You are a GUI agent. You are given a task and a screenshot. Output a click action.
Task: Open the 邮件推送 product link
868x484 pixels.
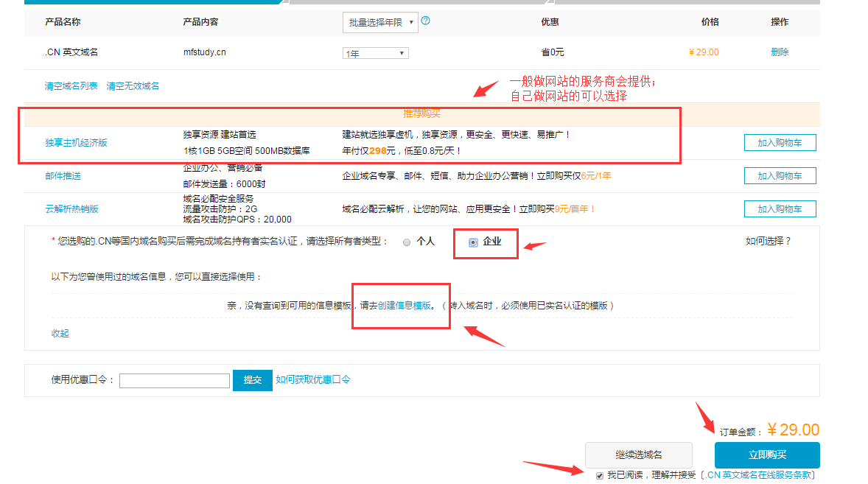click(x=63, y=176)
